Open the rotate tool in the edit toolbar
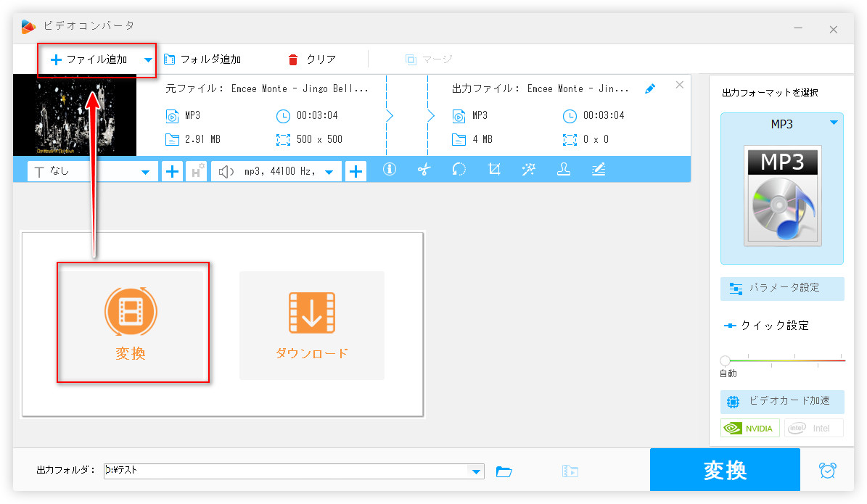The image size is (867, 504). [459, 170]
